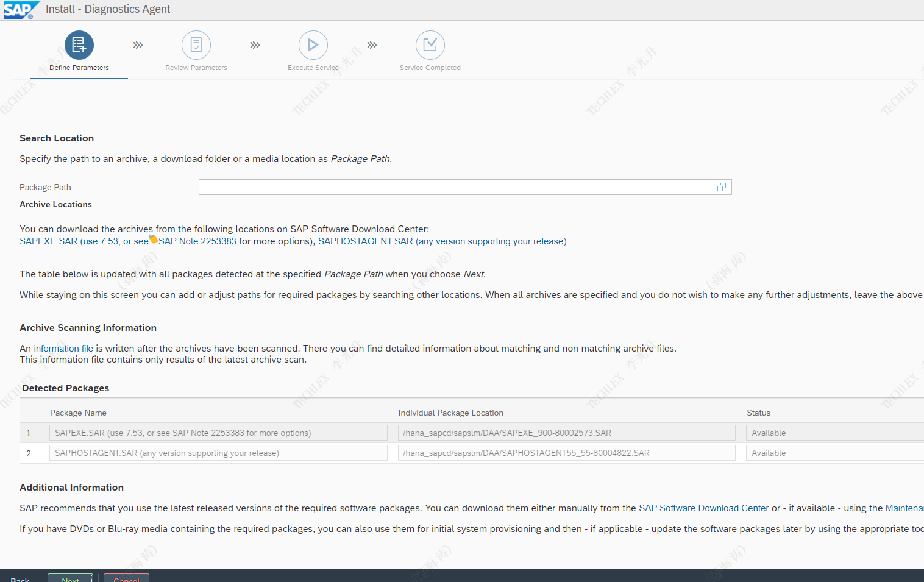Click the Define Parameters label
Image resolution: width=924 pixels, height=582 pixels.
tap(79, 68)
